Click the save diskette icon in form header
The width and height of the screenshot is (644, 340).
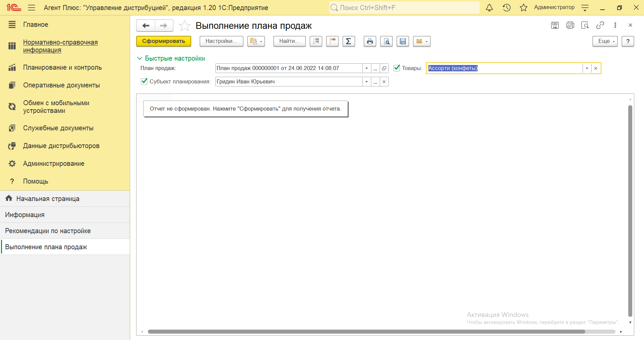point(555,25)
